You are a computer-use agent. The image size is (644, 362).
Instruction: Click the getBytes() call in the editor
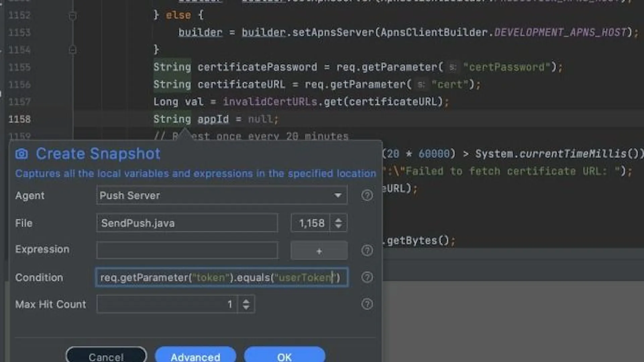click(418, 240)
